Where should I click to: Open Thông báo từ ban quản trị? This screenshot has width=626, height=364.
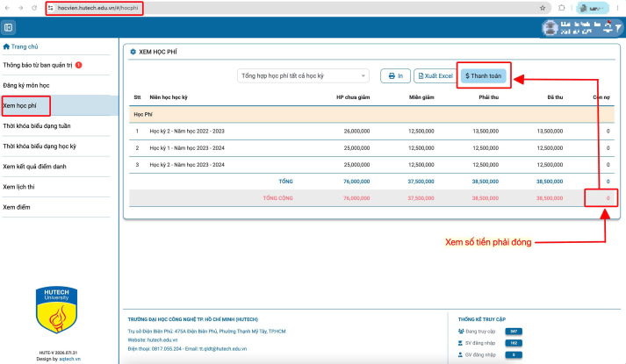coord(38,65)
